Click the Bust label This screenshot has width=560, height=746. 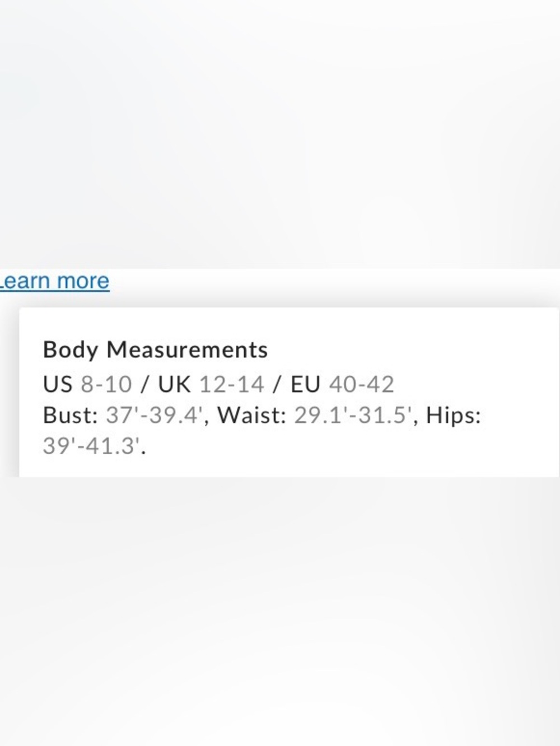click(71, 416)
